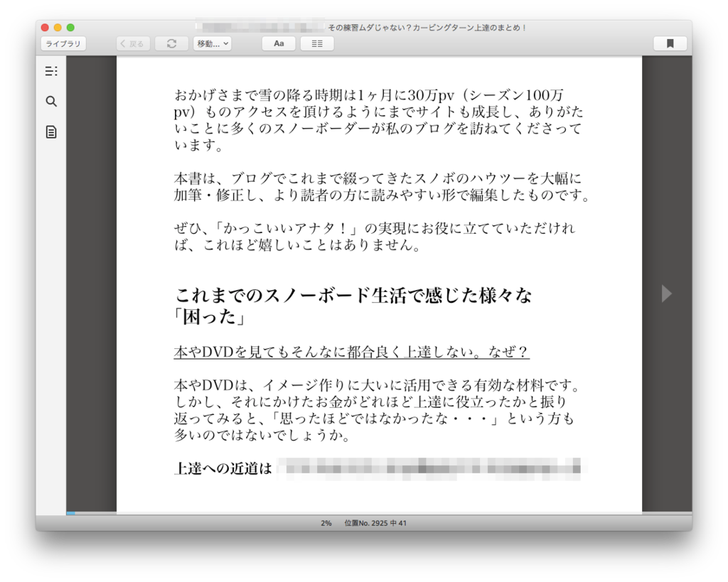Click the 2% progress indicator text

pos(326,523)
